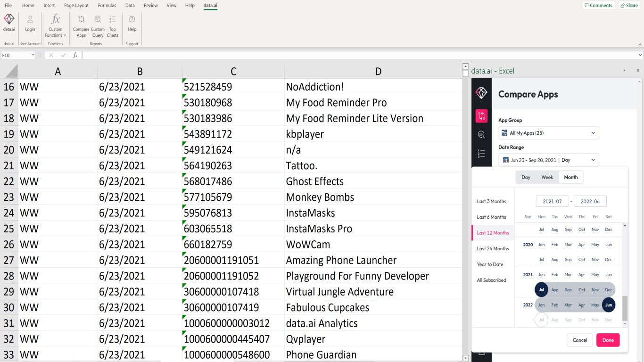Open the task pane options arrow

pos(624,71)
